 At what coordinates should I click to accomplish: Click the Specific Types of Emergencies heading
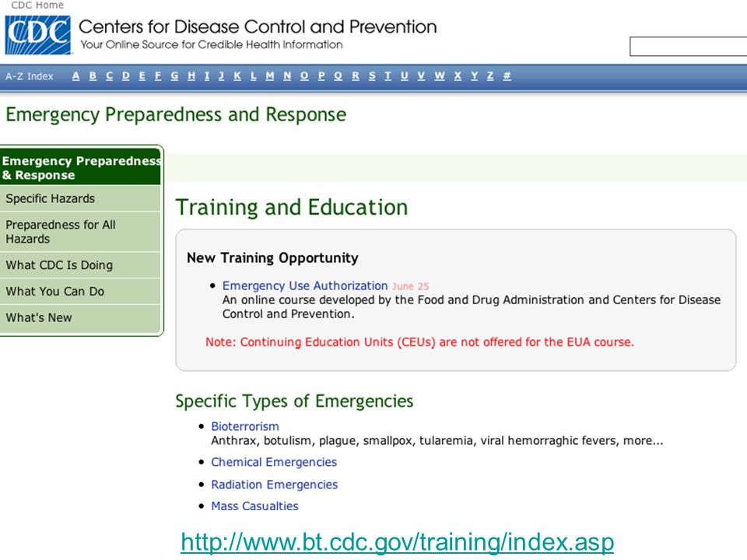(294, 401)
